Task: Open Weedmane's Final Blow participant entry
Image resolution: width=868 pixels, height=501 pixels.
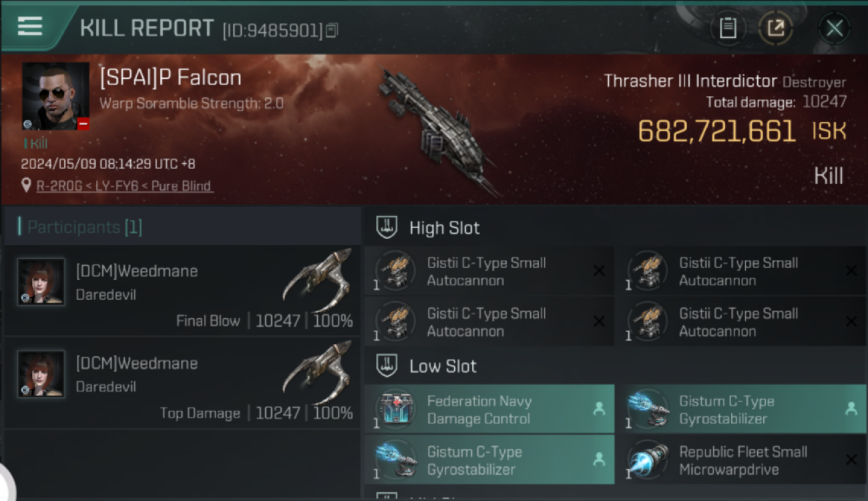Action: click(x=182, y=291)
